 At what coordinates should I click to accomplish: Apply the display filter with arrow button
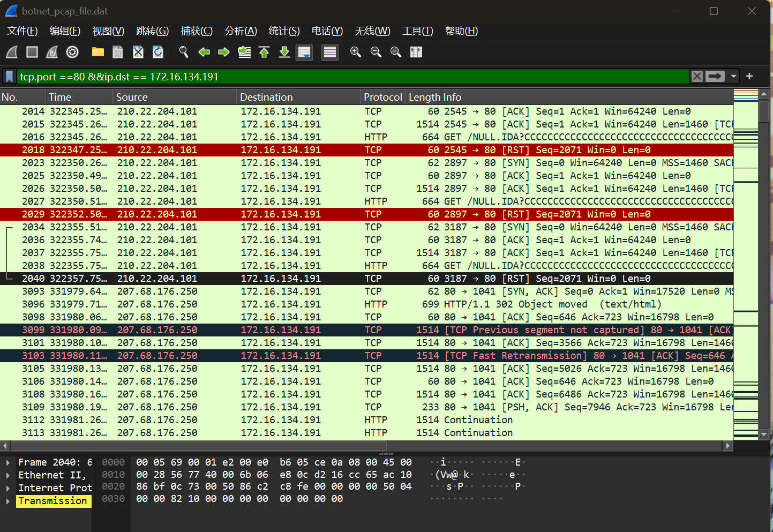[715, 77]
